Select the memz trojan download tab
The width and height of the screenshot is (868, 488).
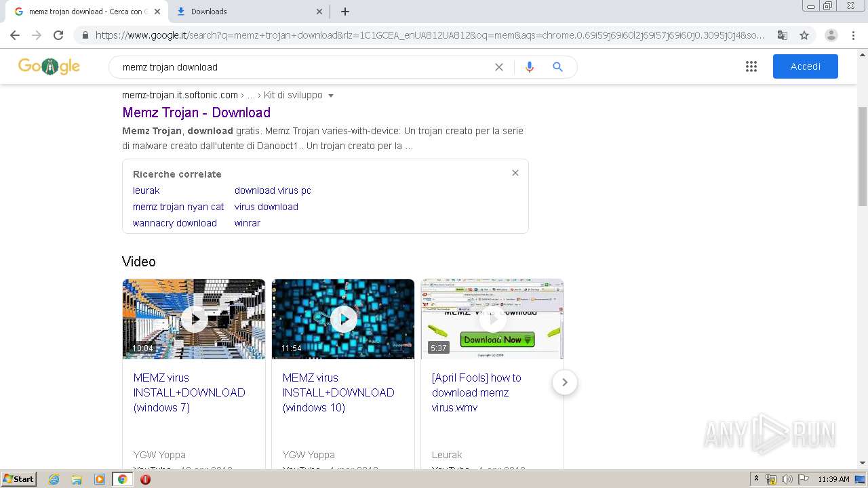click(x=85, y=12)
